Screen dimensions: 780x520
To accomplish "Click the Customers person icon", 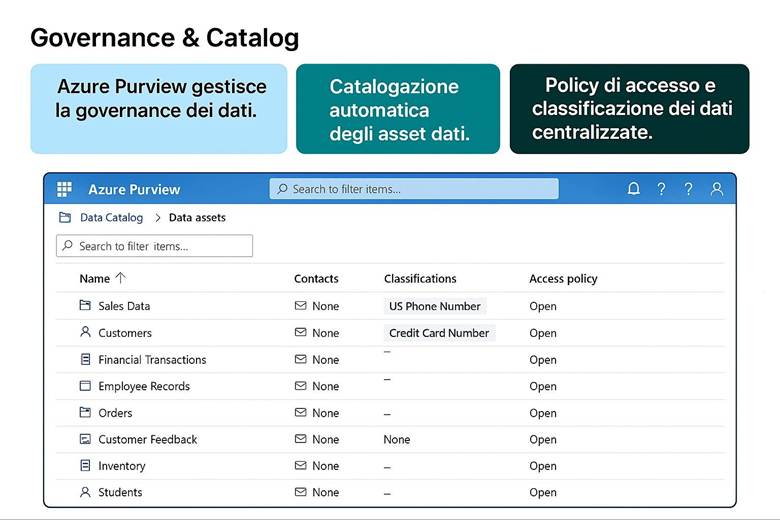I will coord(85,333).
